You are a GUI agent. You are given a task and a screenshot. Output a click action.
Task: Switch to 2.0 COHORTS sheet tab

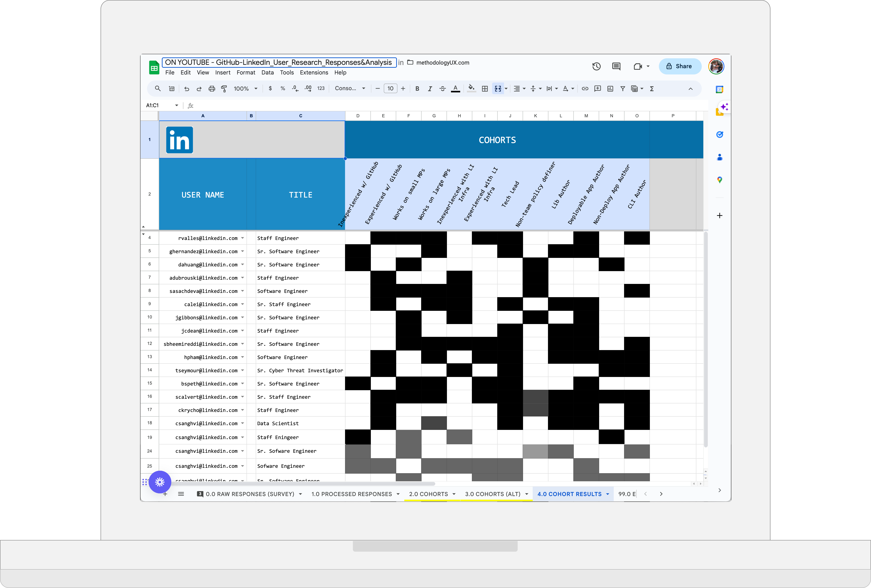(428, 494)
